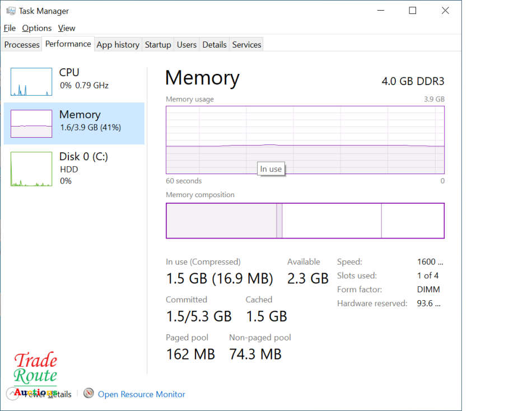The height and width of the screenshot is (411, 532).
Task: Minimize the Task Manager window
Action: (x=380, y=11)
